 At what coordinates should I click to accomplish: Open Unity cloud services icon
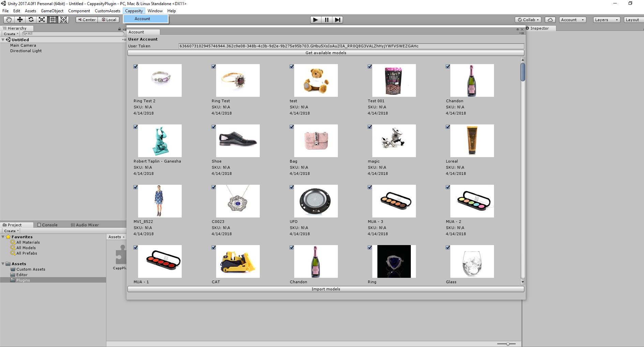click(550, 20)
